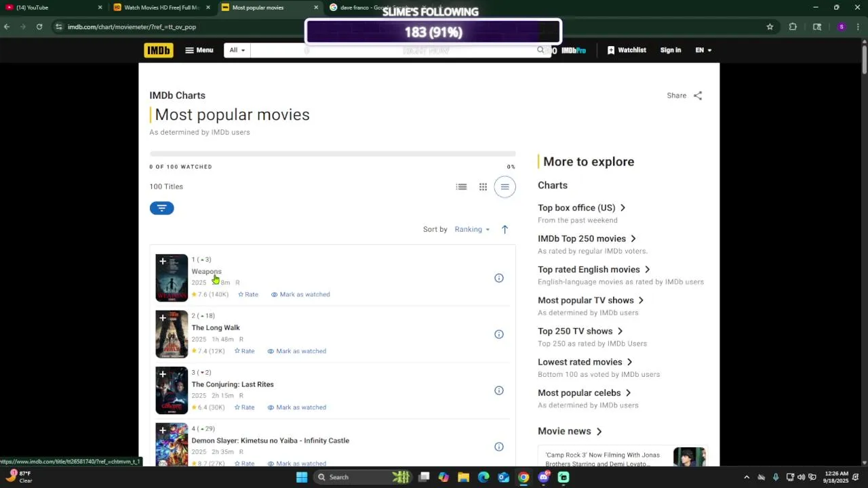Show info for The Long Walk
The width and height of the screenshot is (868, 488).
pyautogui.click(x=499, y=334)
